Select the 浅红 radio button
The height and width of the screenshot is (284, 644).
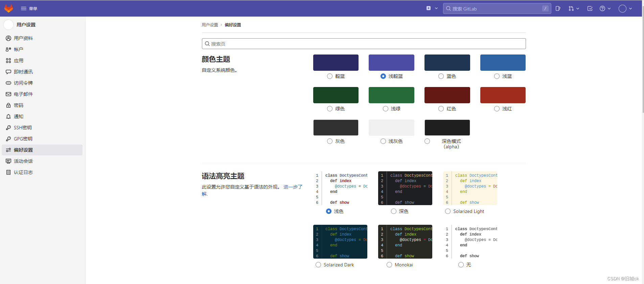497,109
